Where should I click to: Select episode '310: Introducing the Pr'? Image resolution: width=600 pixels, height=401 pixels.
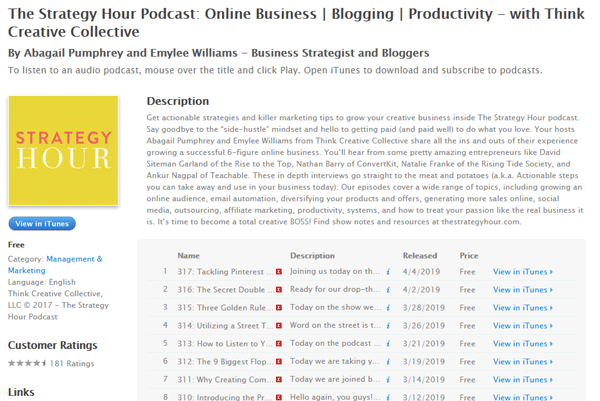(x=225, y=397)
